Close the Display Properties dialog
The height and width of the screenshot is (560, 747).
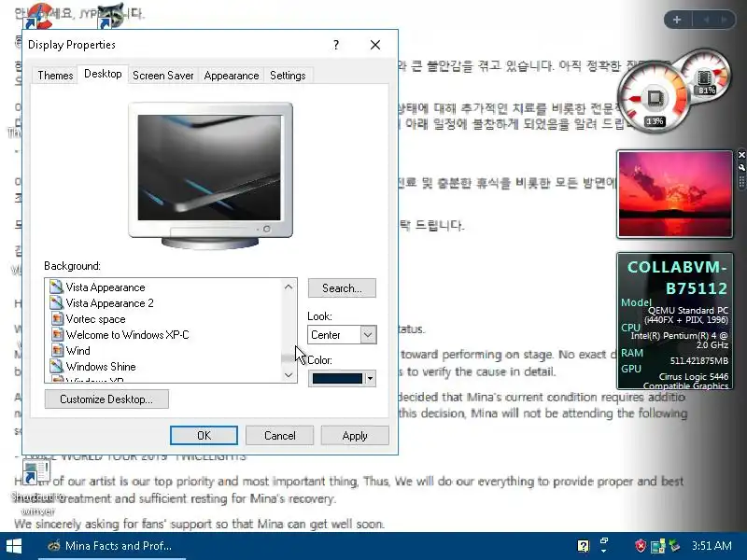tap(375, 45)
